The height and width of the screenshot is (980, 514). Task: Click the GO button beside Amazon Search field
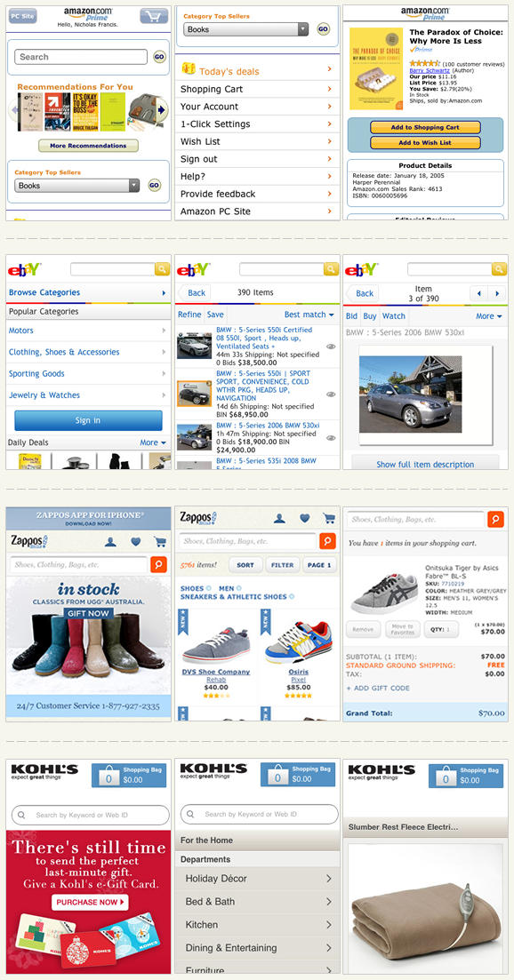pyautogui.click(x=159, y=57)
